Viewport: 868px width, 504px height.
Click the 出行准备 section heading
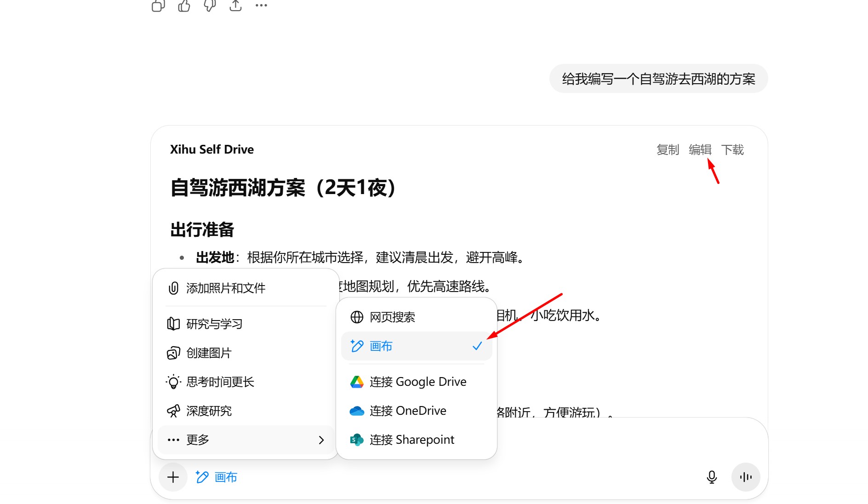[x=202, y=229]
